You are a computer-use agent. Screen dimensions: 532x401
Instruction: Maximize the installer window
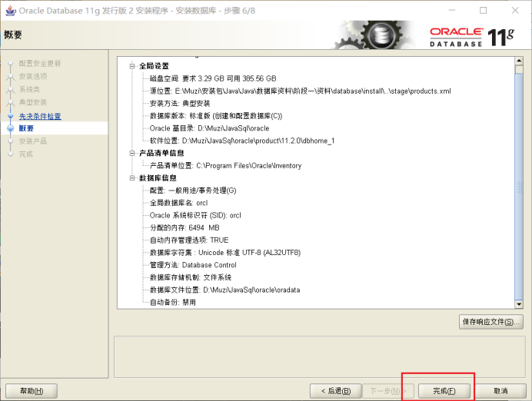(483, 11)
